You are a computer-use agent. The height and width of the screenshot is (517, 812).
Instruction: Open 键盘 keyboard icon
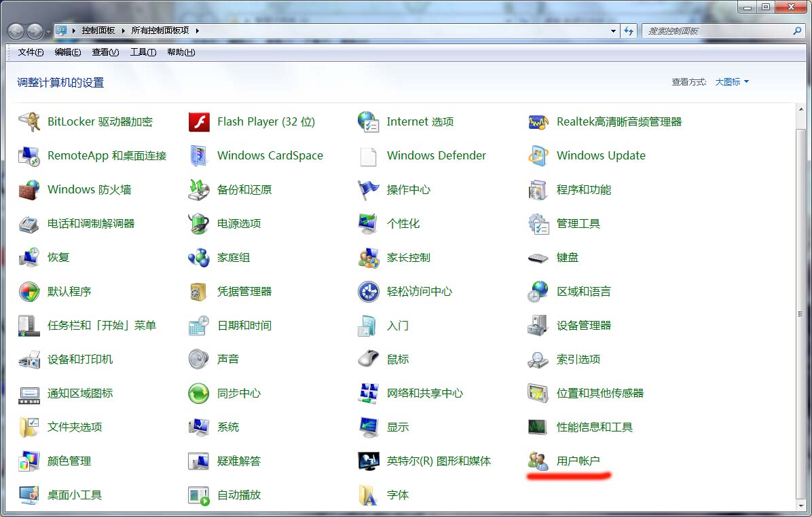coord(538,258)
